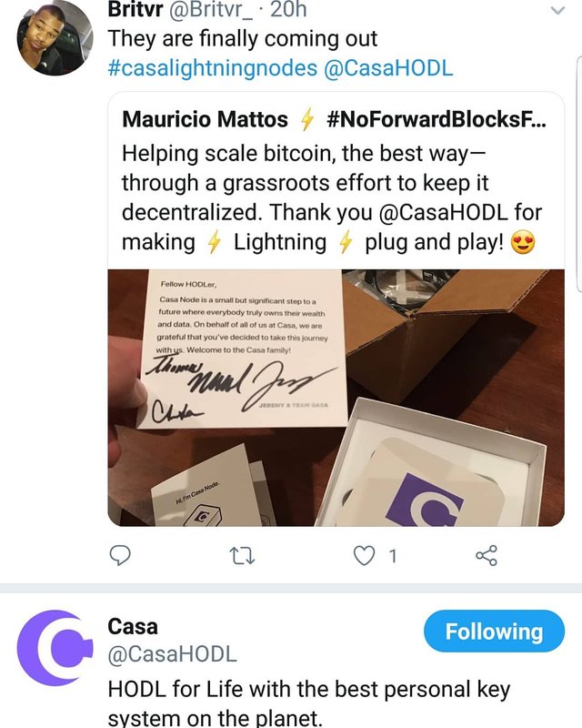
Task: Open Casa purple logo avatar
Action: click(x=55, y=648)
